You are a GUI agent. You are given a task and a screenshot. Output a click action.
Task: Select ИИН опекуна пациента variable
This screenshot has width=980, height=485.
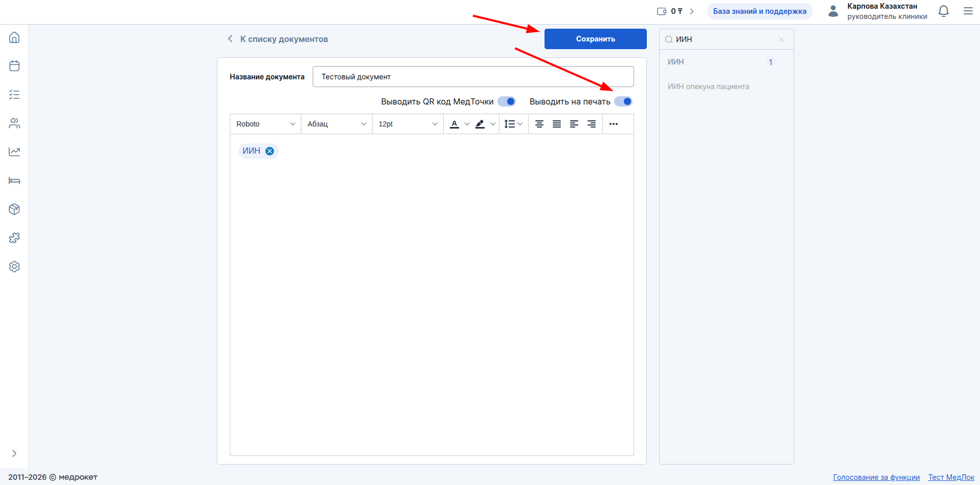[x=708, y=87]
